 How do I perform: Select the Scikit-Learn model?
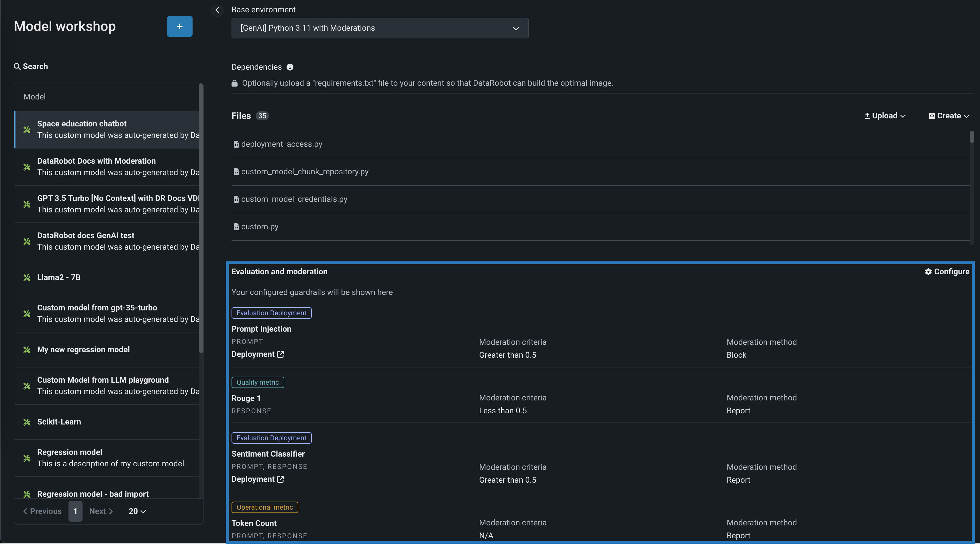(59, 422)
